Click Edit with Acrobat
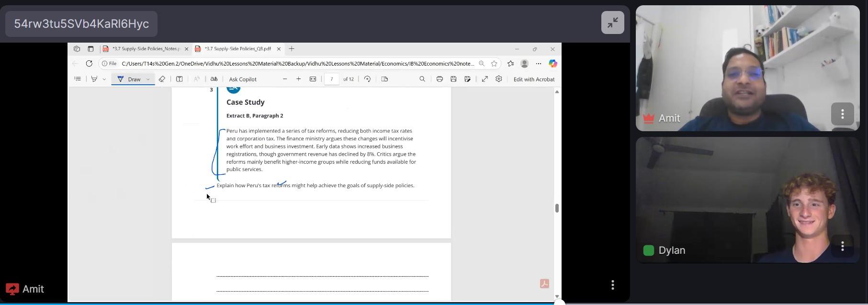 click(x=534, y=79)
